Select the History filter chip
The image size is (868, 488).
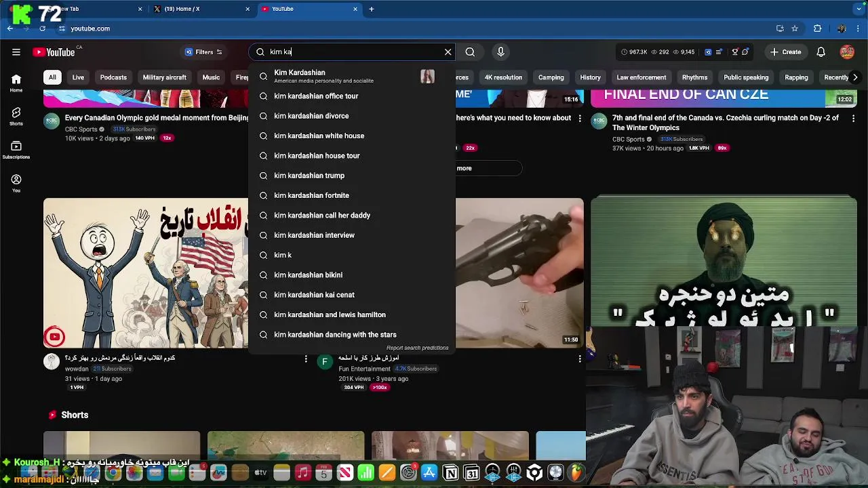coord(590,77)
